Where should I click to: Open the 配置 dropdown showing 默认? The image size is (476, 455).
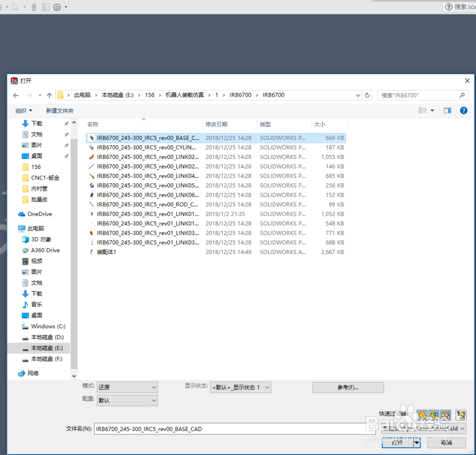pyautogui.click(x=127, y=400)
